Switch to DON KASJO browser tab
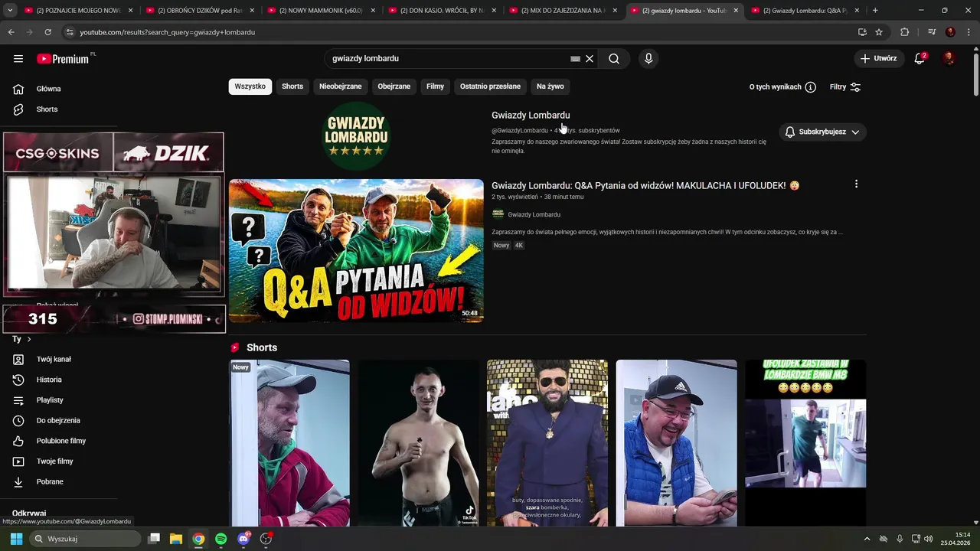This screenshot has width=980, height=551. [x=443, y=11]
